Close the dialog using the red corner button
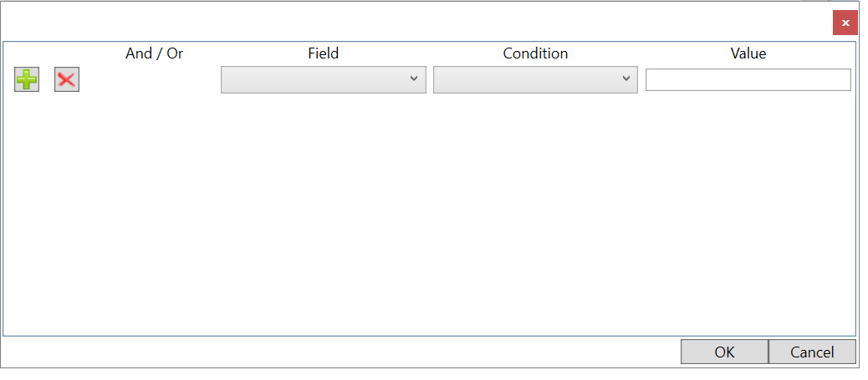868x380 pixels. coord(845,23)
